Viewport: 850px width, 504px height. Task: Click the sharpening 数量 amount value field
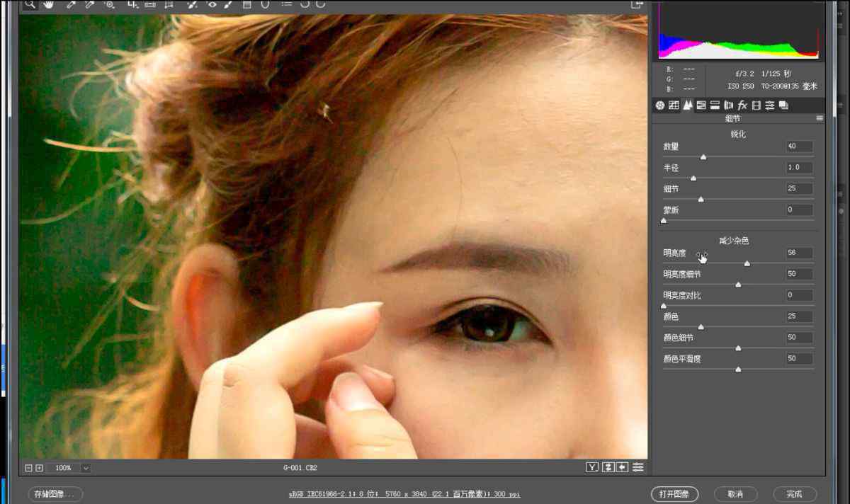(x=799, y=147)
